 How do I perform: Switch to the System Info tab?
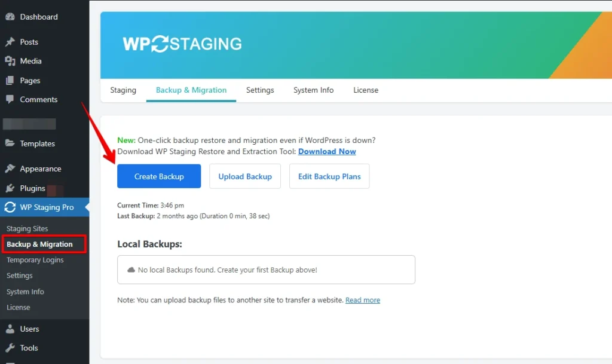tap(313, 90)
